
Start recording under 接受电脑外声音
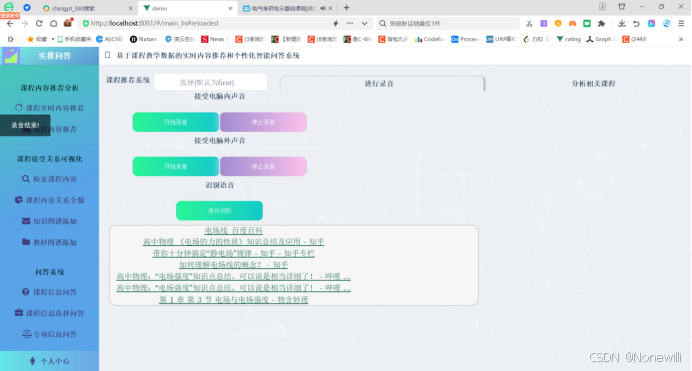[176, 166]
